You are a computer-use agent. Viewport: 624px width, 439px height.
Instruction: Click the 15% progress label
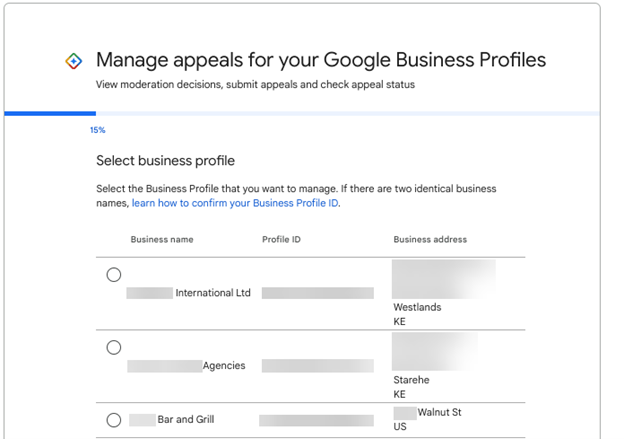98,130
